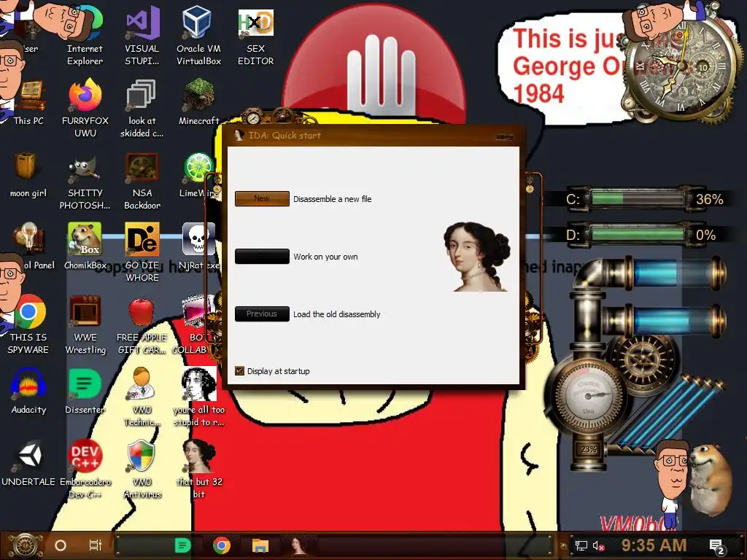
Task: Open 'youre all too stupid to r...' icon
Action: (198, 397)
